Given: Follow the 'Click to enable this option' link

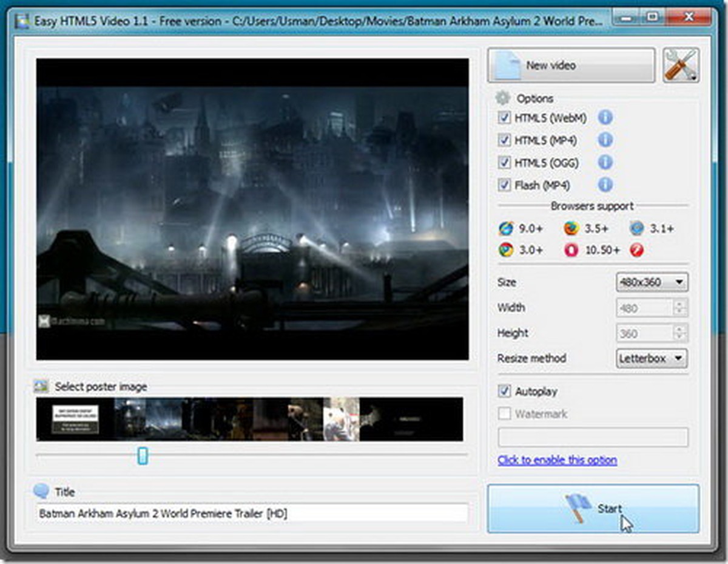Looking at the screenshot, I should tap(557, 460).
